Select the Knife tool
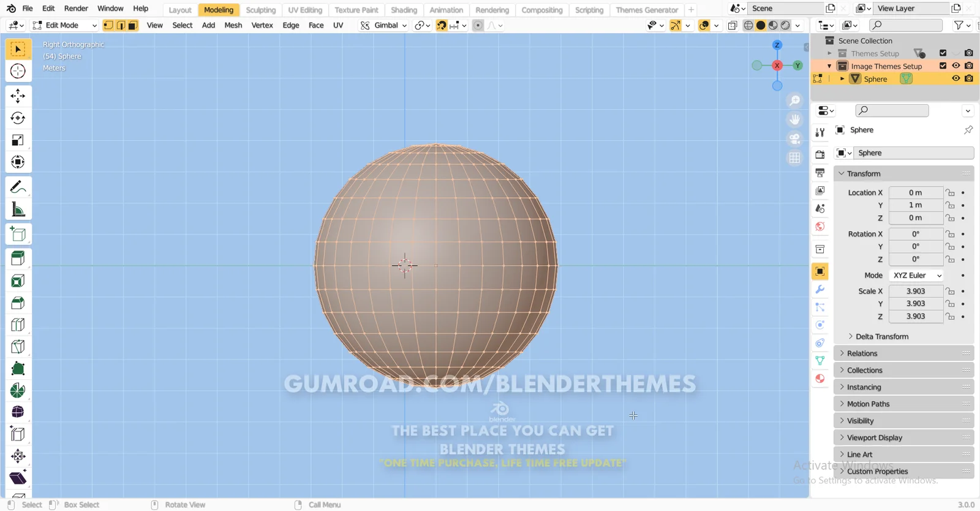The image size is (980, 511). [x=18, y=347]
